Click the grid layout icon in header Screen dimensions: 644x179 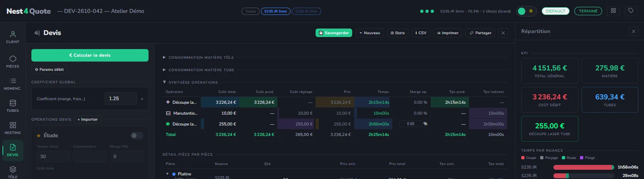[x=613, y=11]
